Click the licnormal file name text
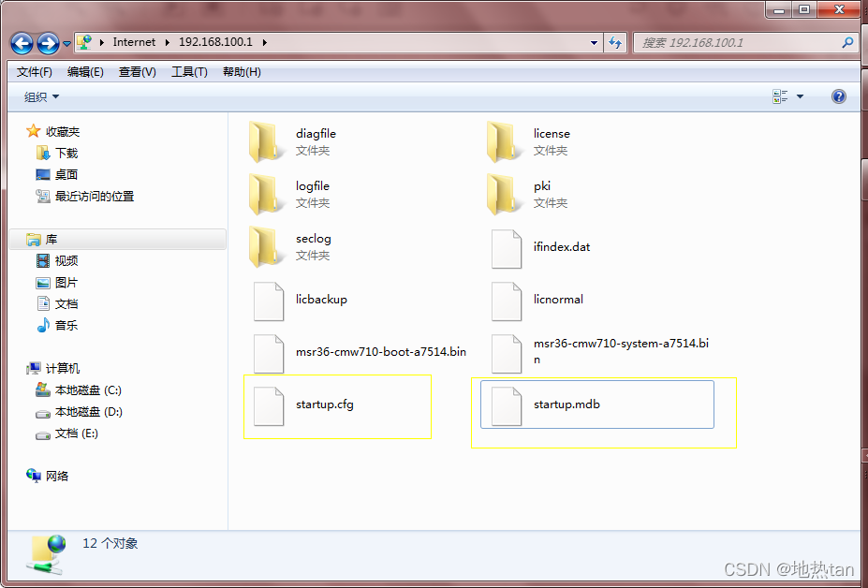Screen dimensions: 868x588 [x=558, y=300]
